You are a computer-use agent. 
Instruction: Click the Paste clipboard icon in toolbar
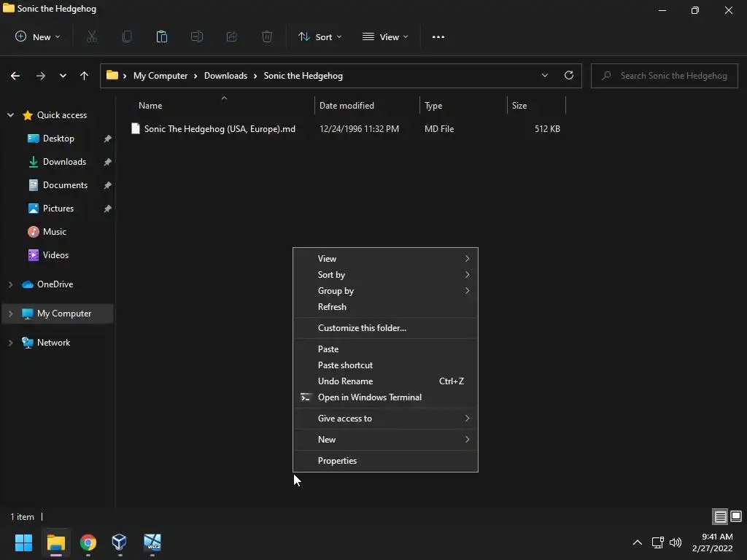pos(162,36)
